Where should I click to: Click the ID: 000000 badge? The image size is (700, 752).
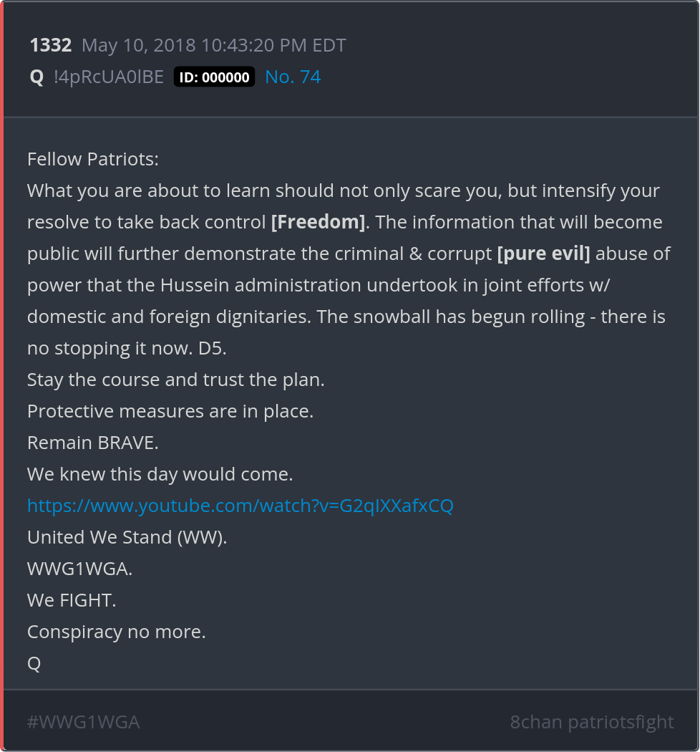click(x=214, y=77)
